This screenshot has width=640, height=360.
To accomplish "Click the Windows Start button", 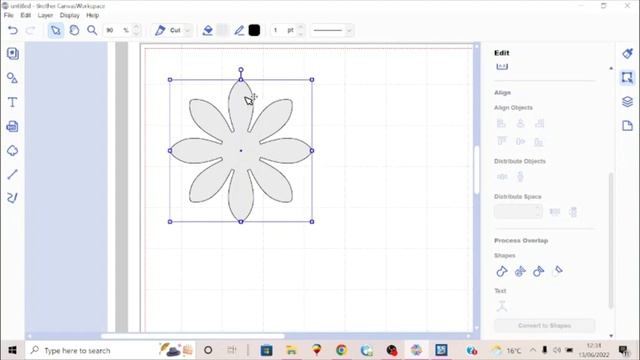I will (12, 350).
